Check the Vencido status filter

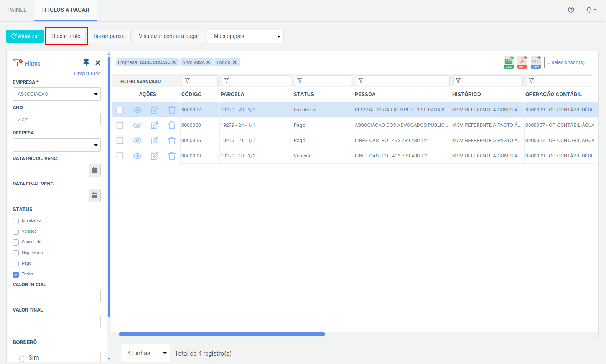[x=16, y=232]
